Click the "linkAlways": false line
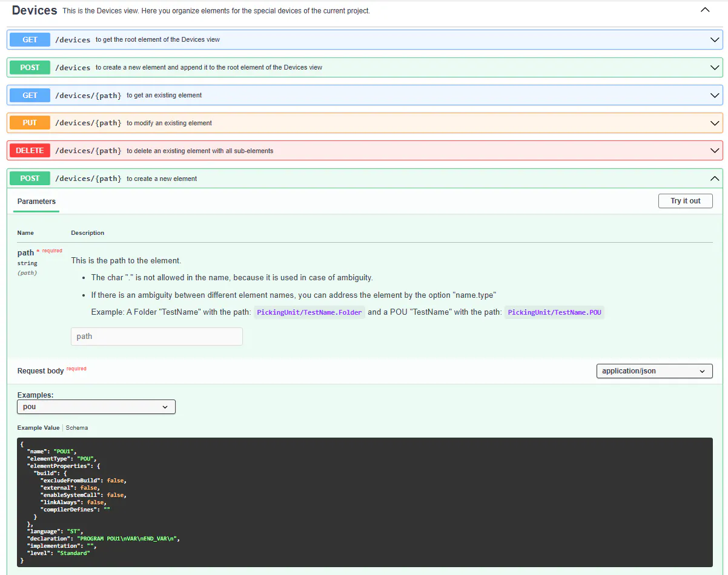Image resolution: width=728 pixels, height=575 pixels. click(x=73, y=502)
